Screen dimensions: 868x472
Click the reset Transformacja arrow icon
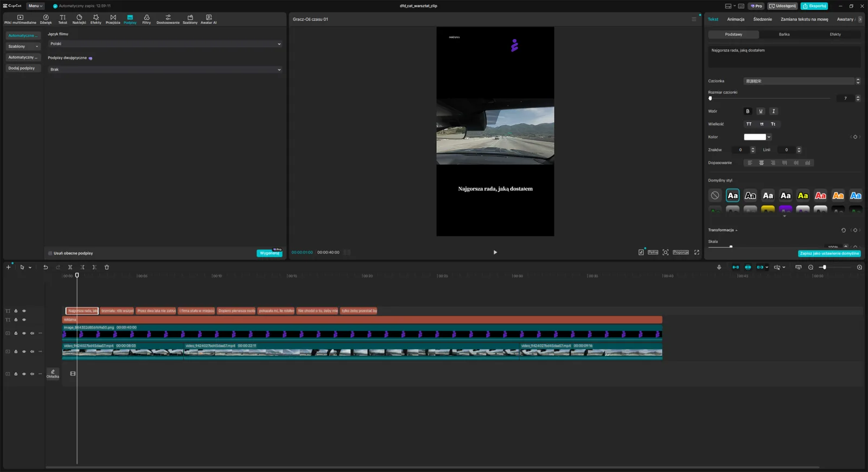click(x=844, y=230)
